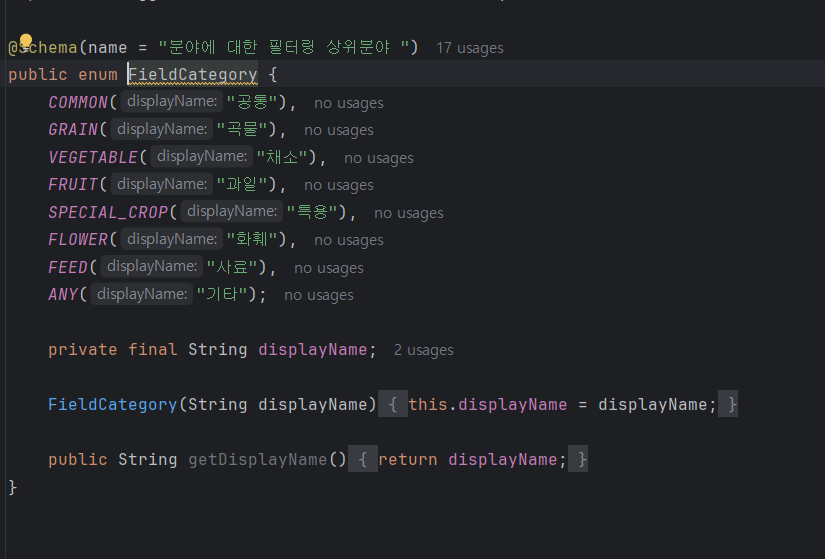Expand the folded getDisplayName closing brace

[x=578, y=459]
